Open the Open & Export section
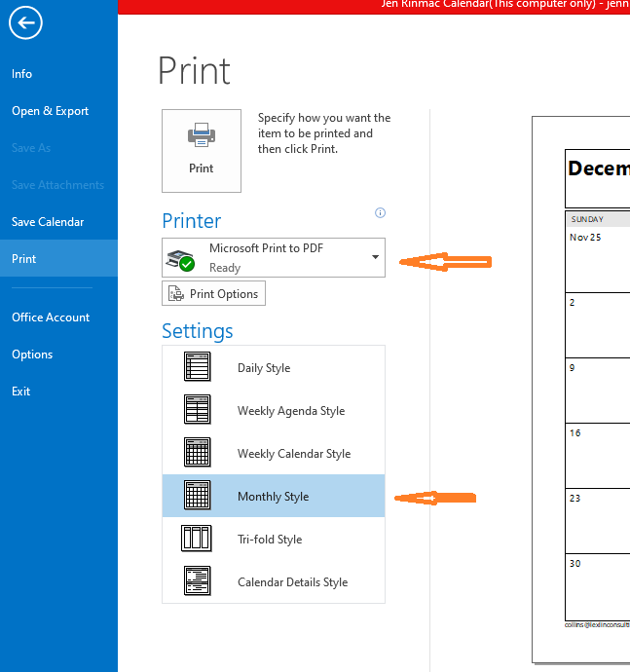Viewport: 630px width, 672px height. coord(50,111)
